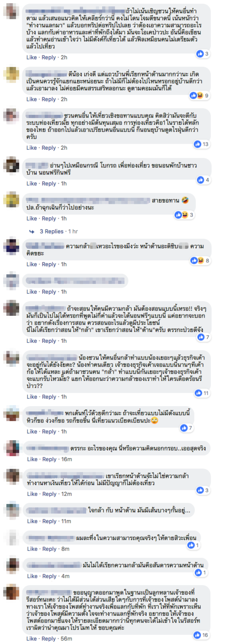Click the like icon with count 4
This screenshot has height=644, width=227.
200,180
